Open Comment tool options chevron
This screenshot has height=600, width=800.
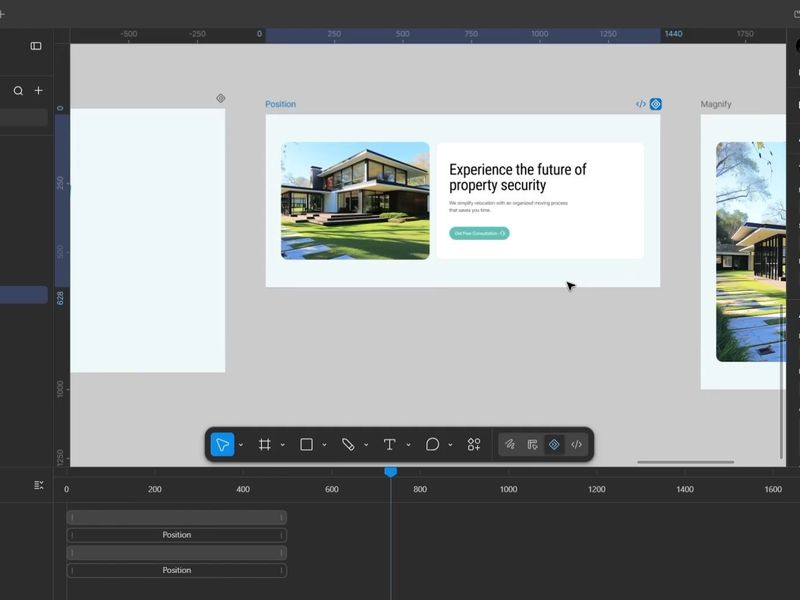click(451, 445)
